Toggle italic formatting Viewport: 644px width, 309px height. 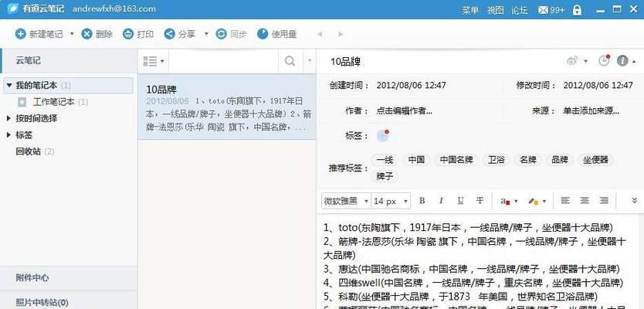441,201
